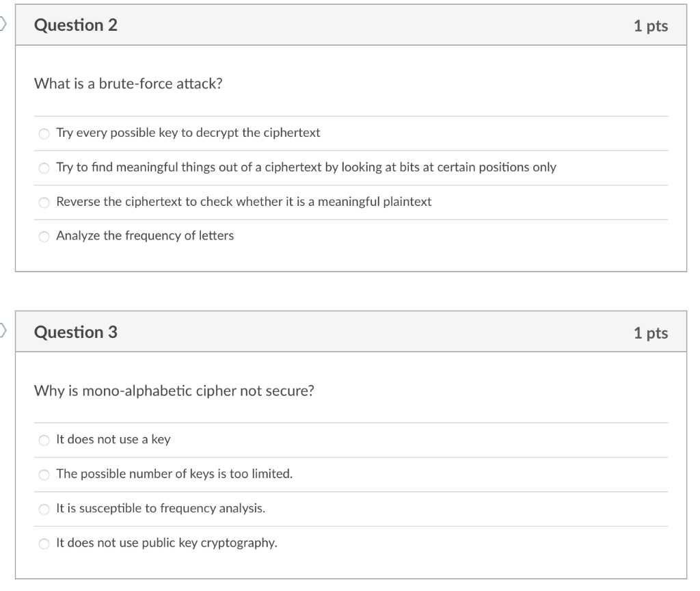Click the Question 2 header title
Image resolution: width=700 pixels, height=591 pixels.
75,25
